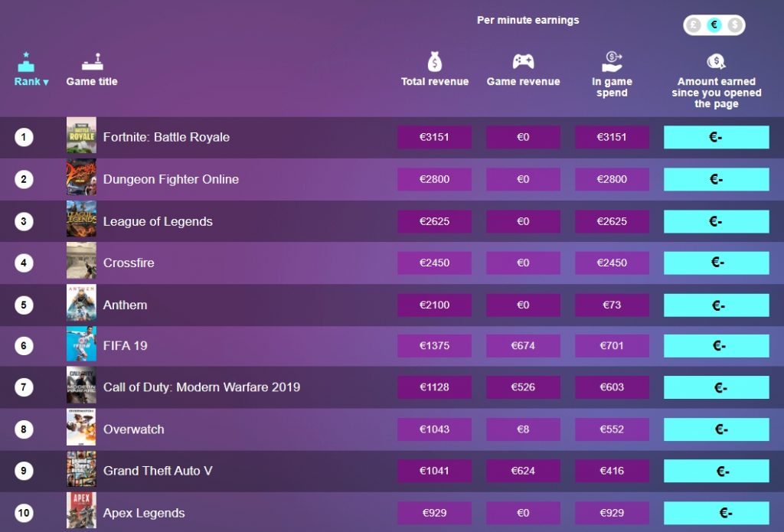Switch currency to dollars
This screenshot has width=784, height=532.
tap(734, 24)
